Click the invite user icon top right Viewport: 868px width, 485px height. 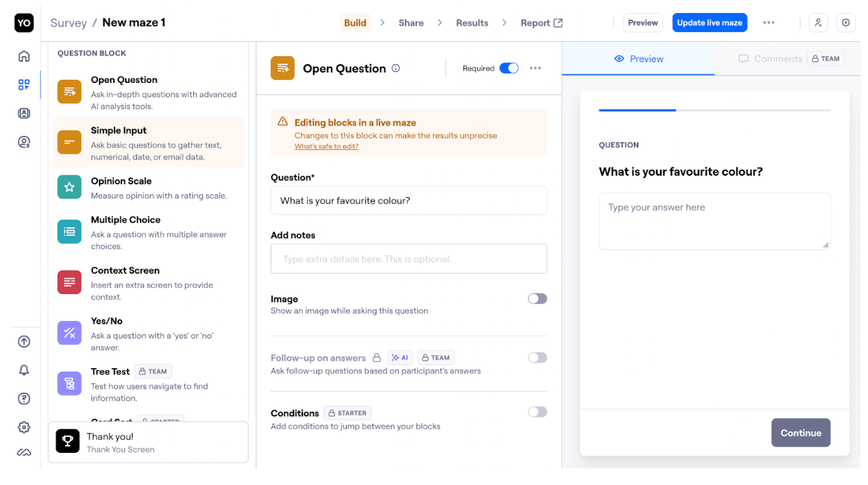click(818, 22)
